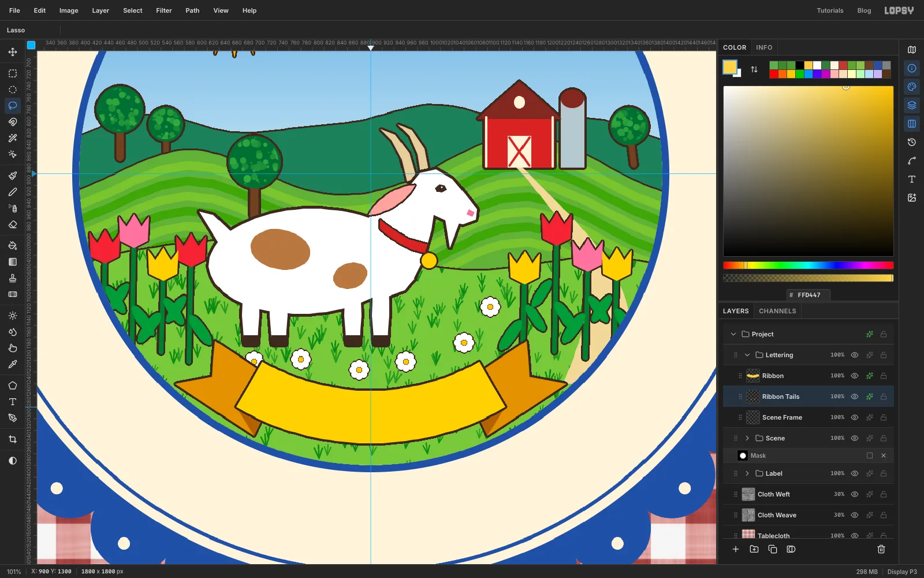The height and width of the screenshot is (578, 924).
Task: Collapse the Lettering folder
Action: click(x=747, y=355)
